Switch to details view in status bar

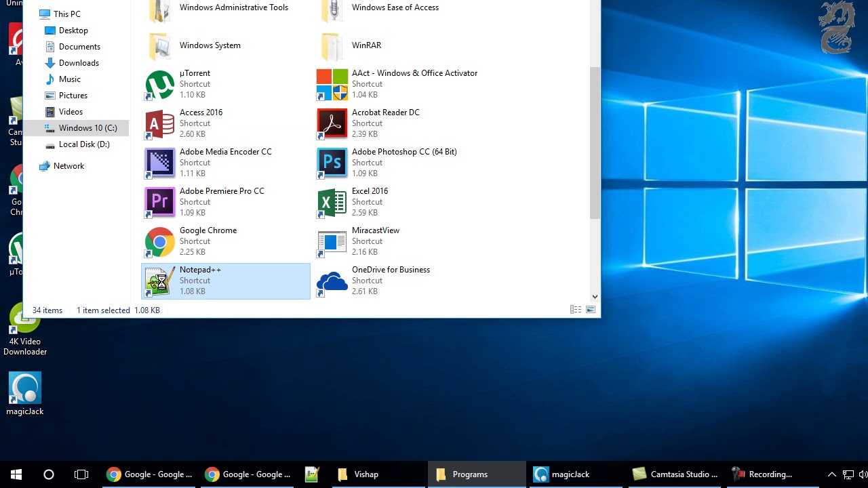click(x=576, y=310)
